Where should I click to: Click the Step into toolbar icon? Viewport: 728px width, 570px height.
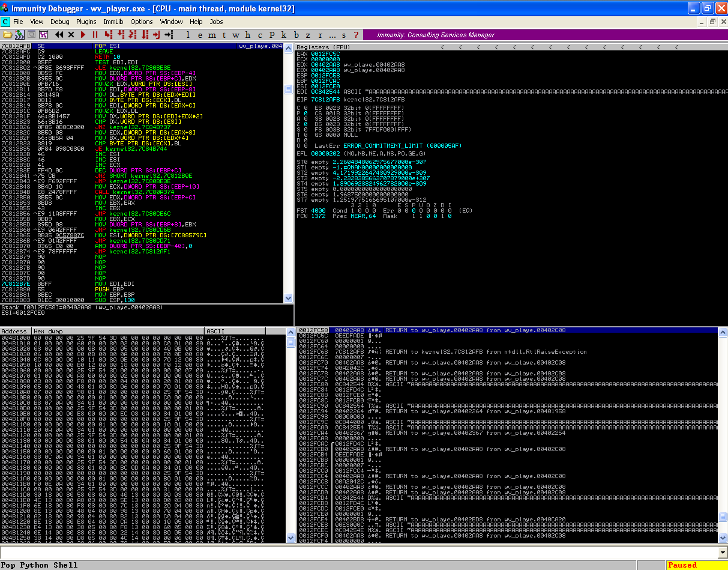(108, 35)
